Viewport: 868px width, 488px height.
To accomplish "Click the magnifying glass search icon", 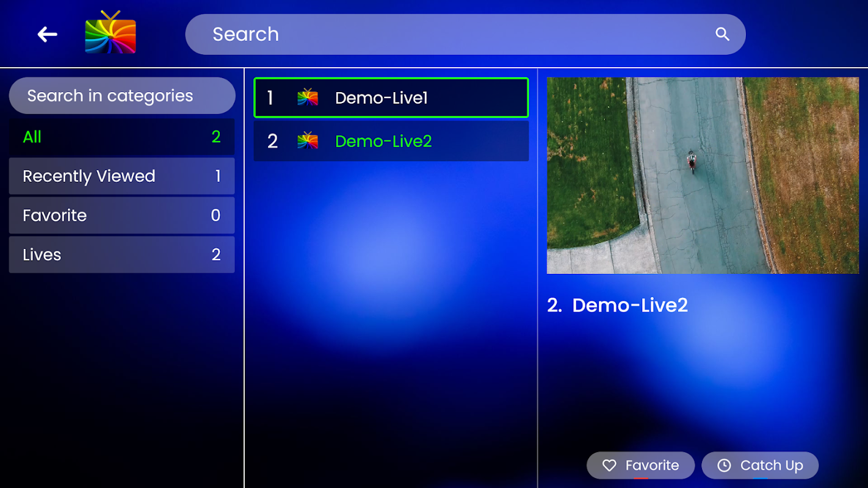I will point(722,34).
